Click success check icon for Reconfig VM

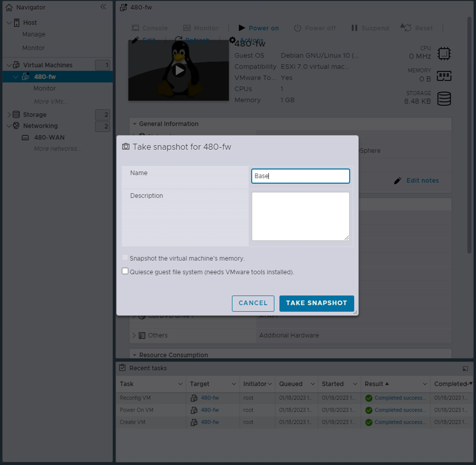click(x=369, y=398)
